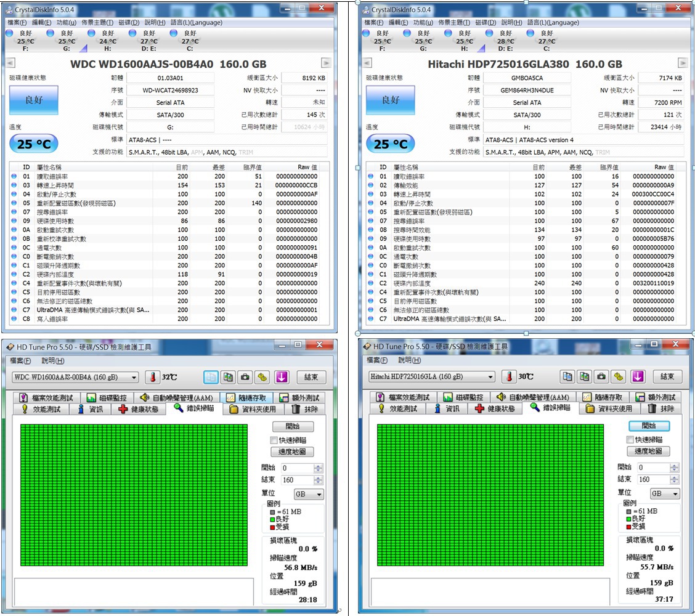
Task: Open 說明(H) menu in WDC HD Tune
Action: click(x=53, y=361)
